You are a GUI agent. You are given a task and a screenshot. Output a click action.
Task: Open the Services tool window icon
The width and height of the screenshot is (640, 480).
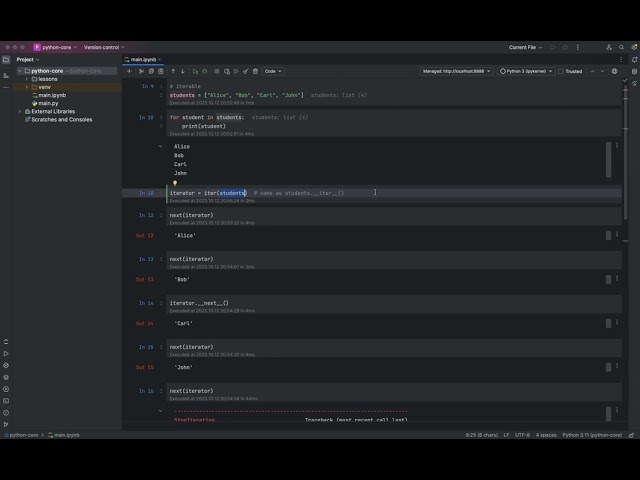(x=6, y=389)
